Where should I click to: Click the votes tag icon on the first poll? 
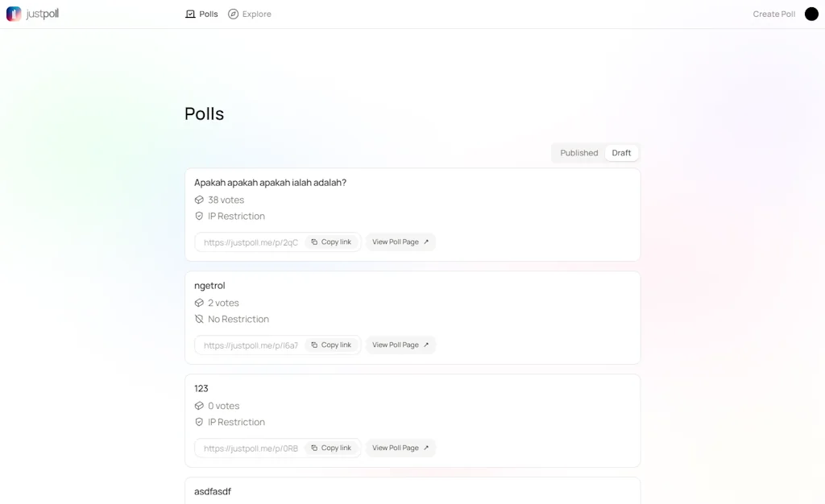[198, 200]
